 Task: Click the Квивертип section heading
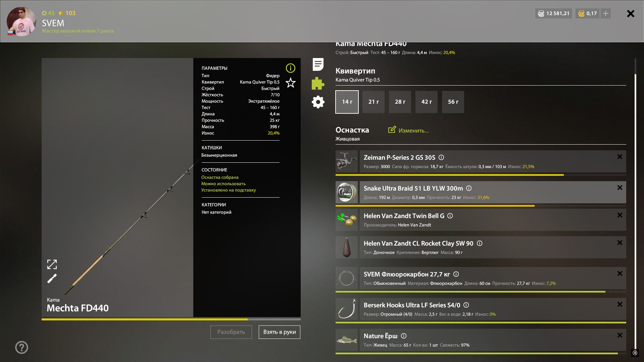click(x=355, y=71)
